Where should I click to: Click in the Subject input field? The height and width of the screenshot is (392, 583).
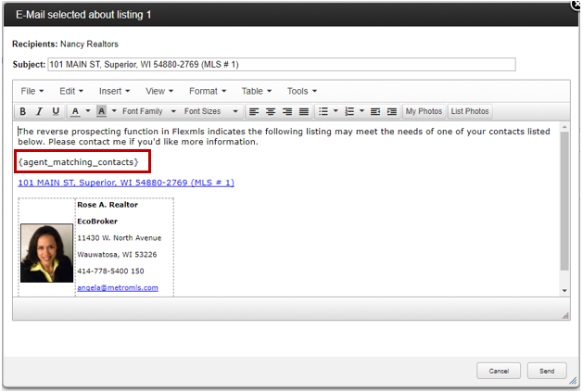281,65
